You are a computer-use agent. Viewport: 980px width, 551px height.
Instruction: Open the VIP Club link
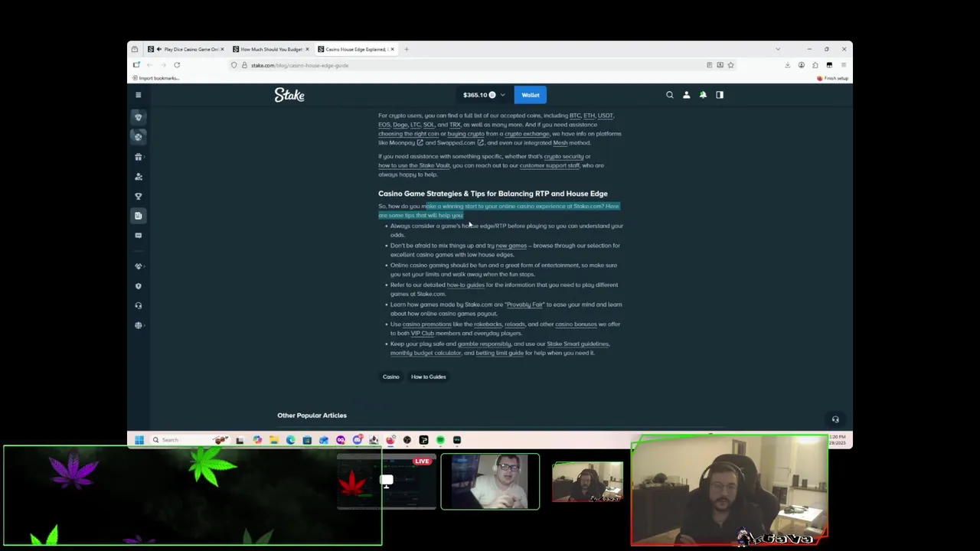422,333
